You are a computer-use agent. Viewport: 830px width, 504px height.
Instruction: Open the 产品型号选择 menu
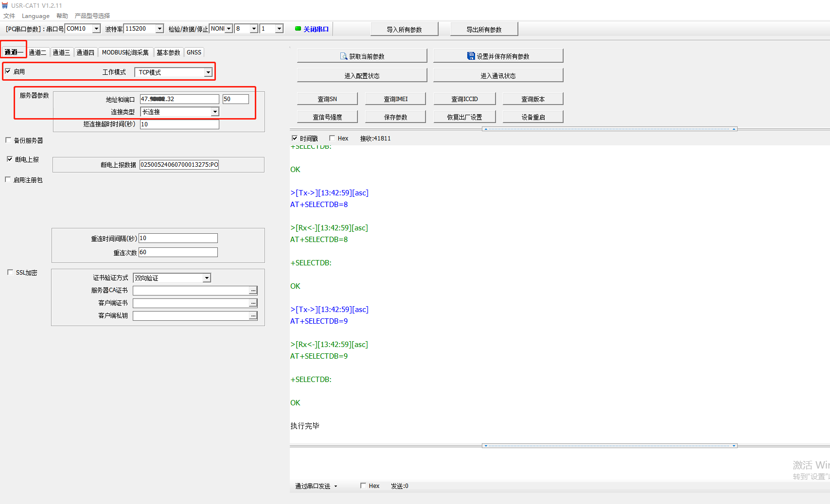pos(92,16)
